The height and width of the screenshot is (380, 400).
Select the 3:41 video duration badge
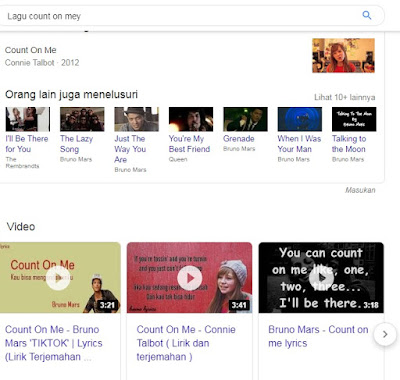(239, 305)
